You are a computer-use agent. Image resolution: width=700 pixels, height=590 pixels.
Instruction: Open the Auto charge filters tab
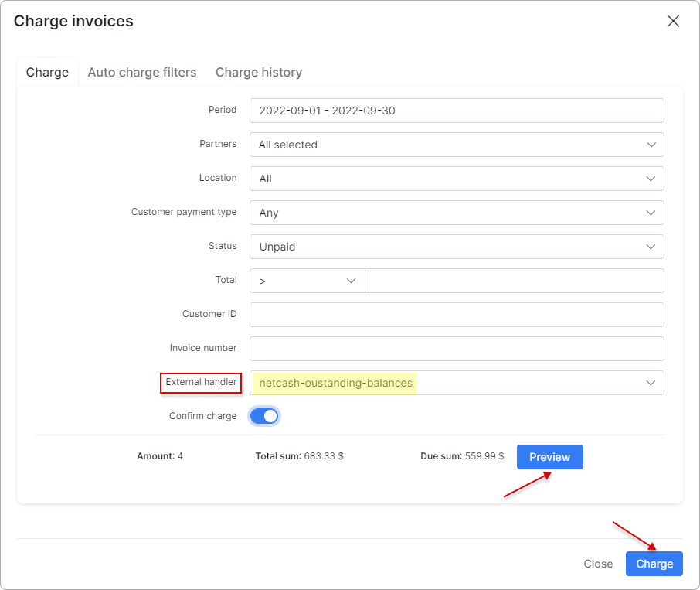142,72
